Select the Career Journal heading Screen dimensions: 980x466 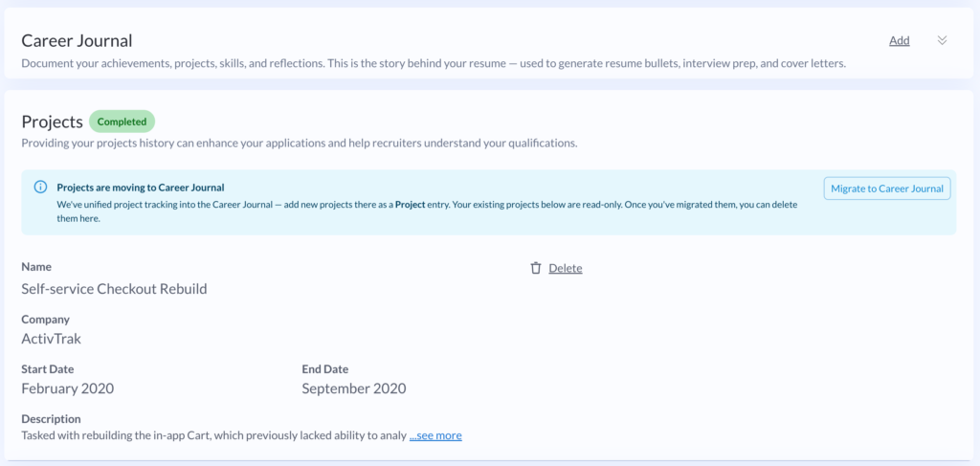click(x=77, y=40)
